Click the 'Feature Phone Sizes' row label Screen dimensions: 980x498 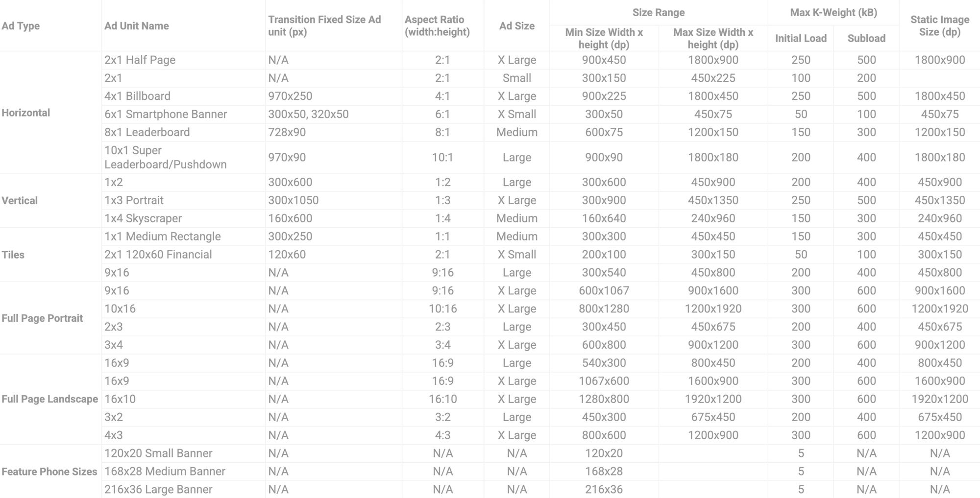[x=49, y=472]
